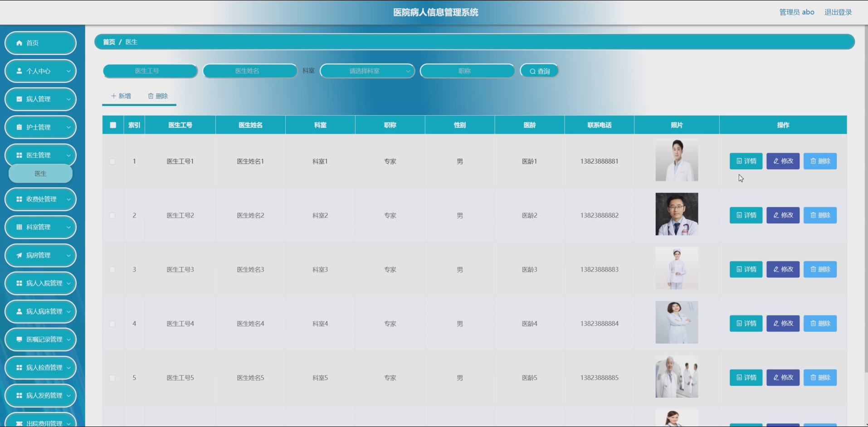The image size is (868, 427).
Task: Click the grid icon beside 病人检查管理
Action: point(19,368)
